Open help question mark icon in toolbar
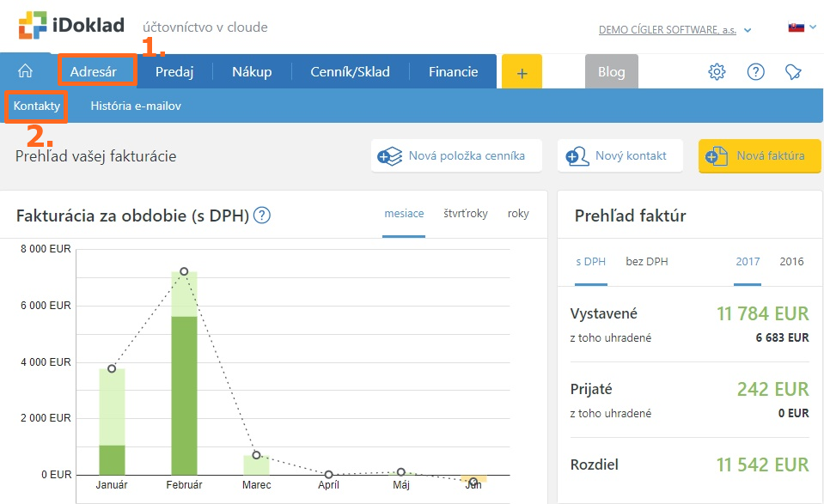This screenshot has width=824, height=504. pyautogui.click(x=755, y=72)
